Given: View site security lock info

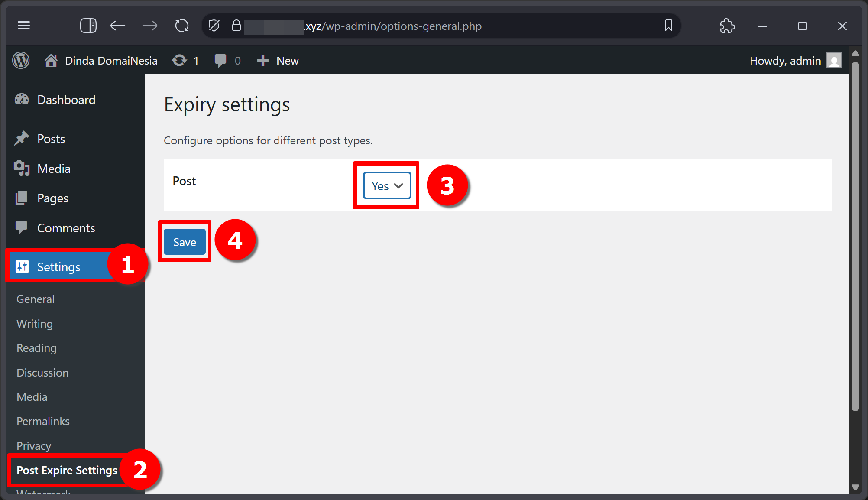Looking at the screenshot, I should [x=236, y=26].
